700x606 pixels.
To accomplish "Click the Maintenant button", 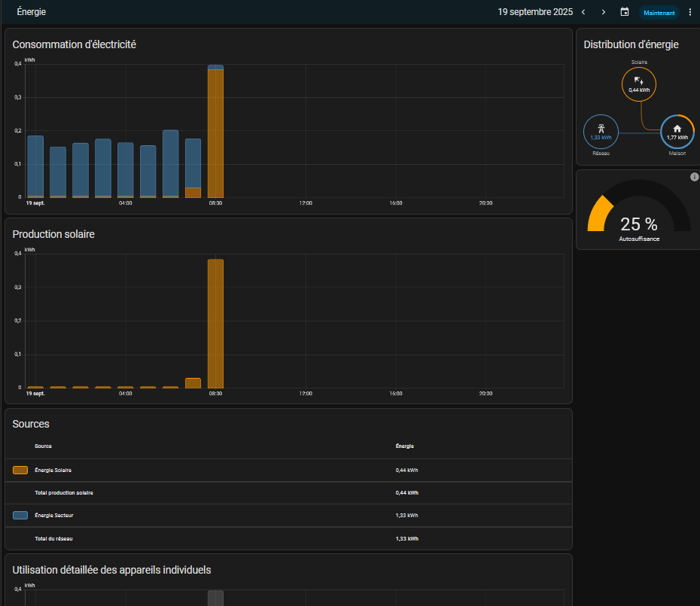I will (x=659, y=13).
